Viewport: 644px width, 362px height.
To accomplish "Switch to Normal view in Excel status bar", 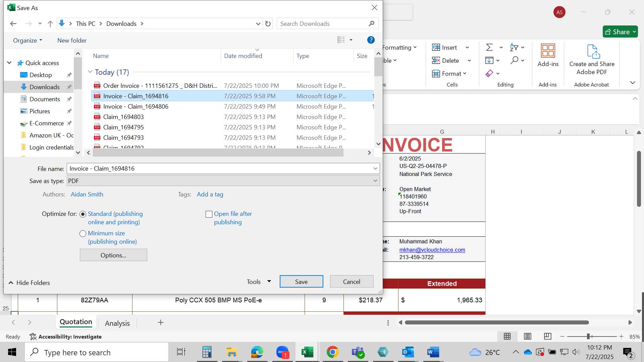I will 507,336.
